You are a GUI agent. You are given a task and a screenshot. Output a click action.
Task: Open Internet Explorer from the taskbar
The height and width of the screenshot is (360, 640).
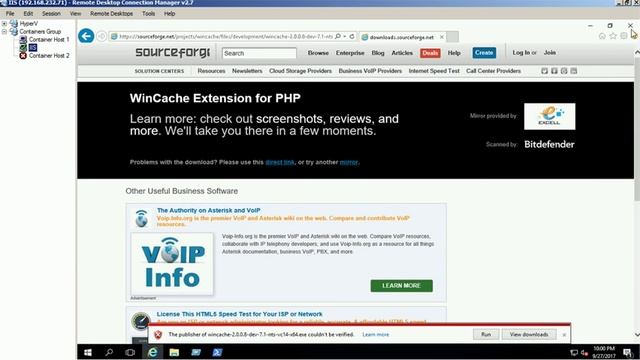pos(153,352)
